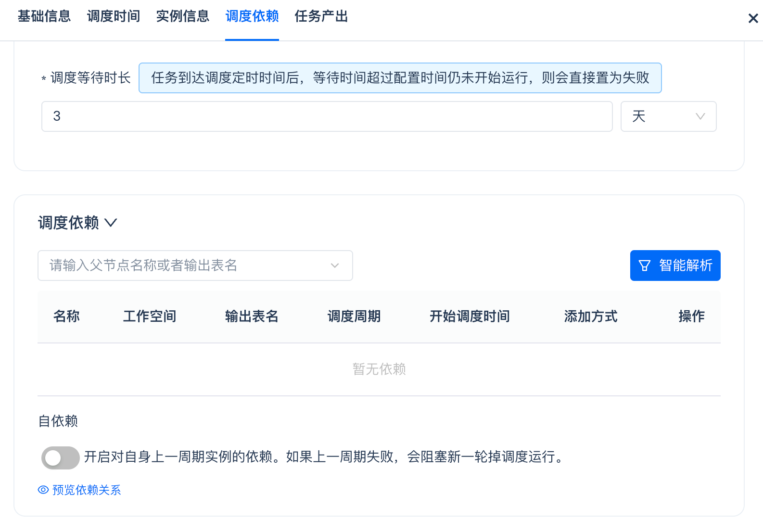The width and height of the screenshot is (763, 532).
Task: Open the 调度时间 tab
Action: (114, 16)
